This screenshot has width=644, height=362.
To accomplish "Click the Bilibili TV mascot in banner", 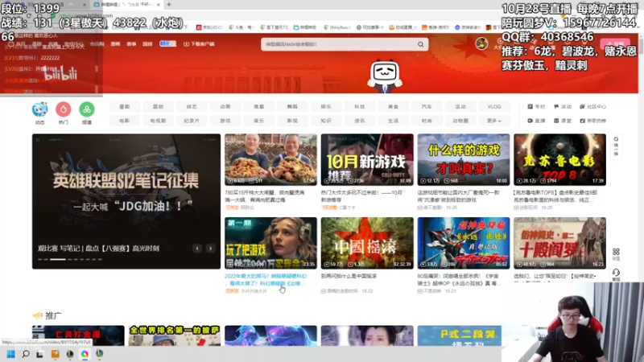I will click(x=385, y=76).
